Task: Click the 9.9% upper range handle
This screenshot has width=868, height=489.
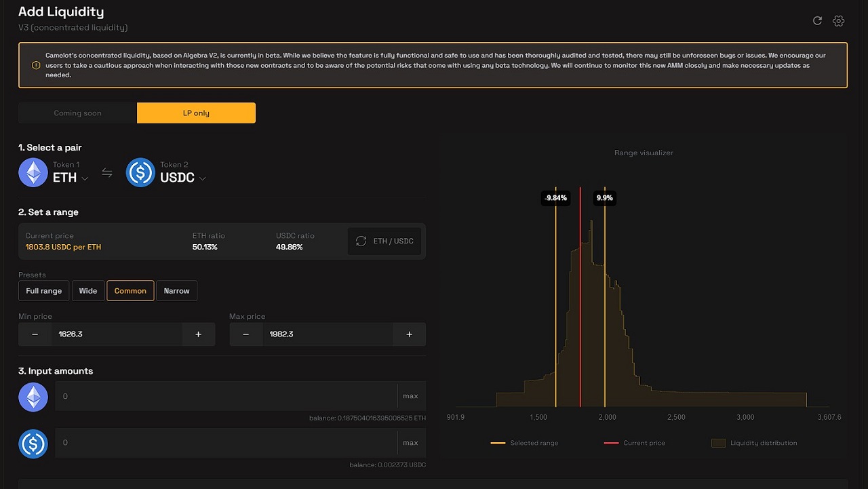Action: click(604, 198)
